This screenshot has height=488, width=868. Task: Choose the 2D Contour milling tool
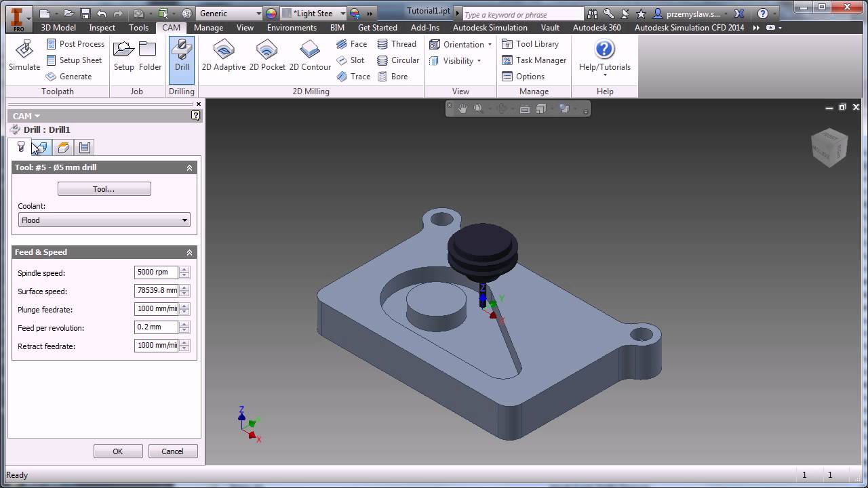point(310,56)
